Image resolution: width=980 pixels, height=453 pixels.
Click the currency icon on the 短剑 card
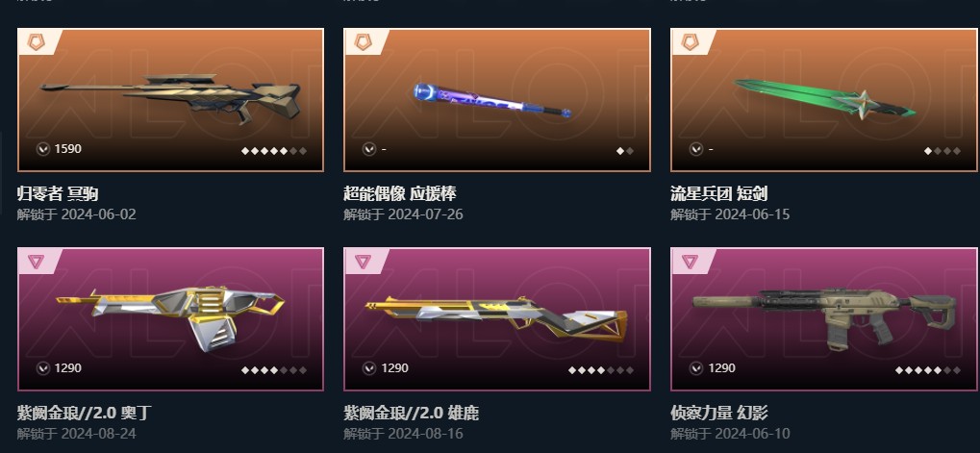click(696, 149)
